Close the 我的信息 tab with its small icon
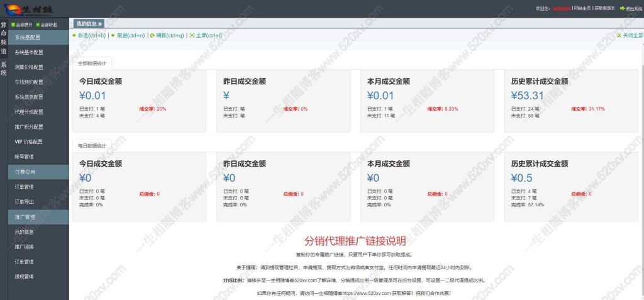 pos(100,24)
